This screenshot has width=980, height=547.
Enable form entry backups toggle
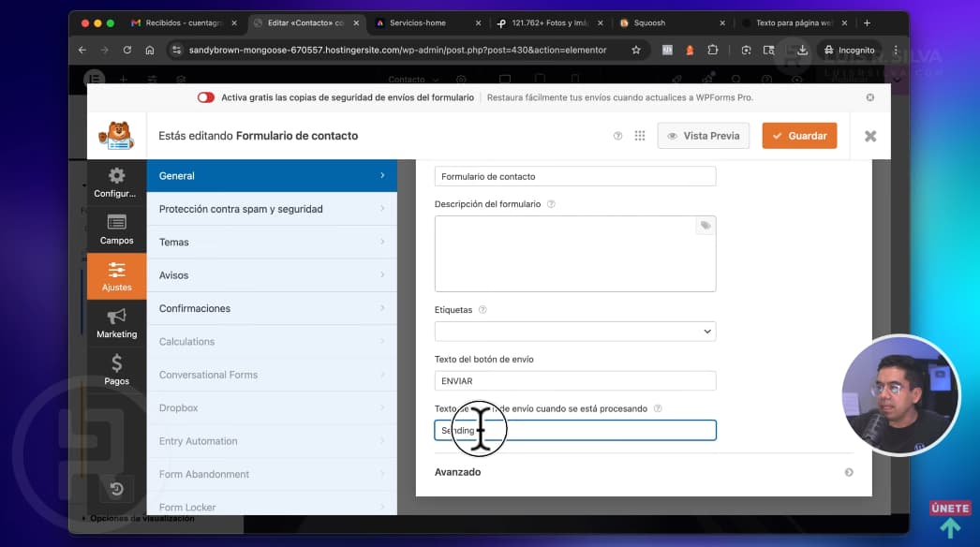205,97
